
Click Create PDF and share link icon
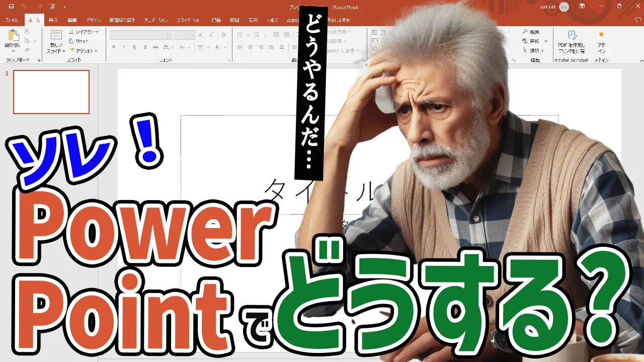[572, 35]
